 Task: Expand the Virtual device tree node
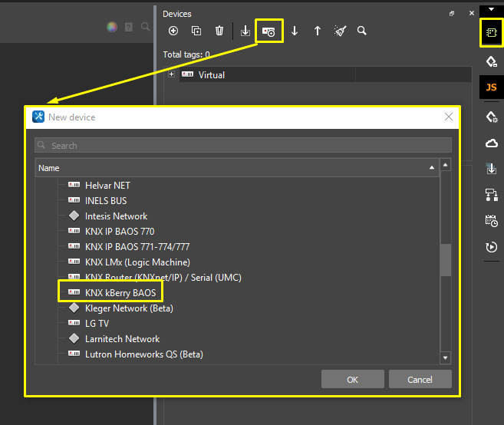pos(172,74)
